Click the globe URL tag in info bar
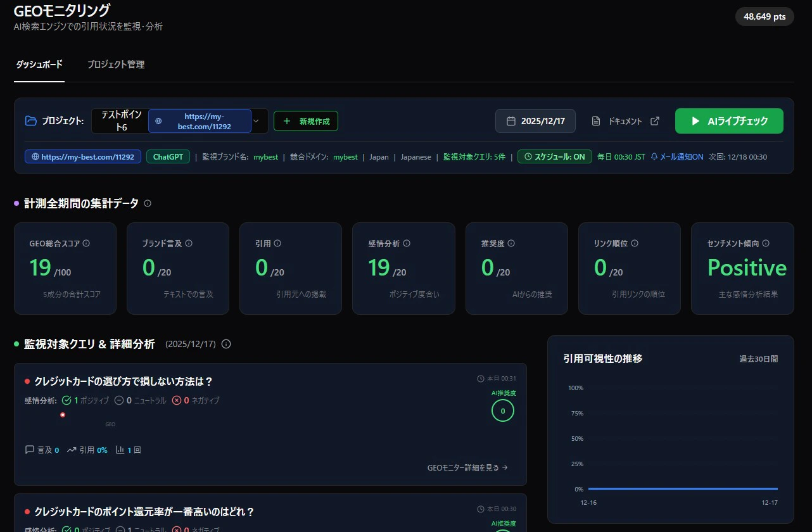812x532 pixels. pyautogui.click(x=83, y=156)
